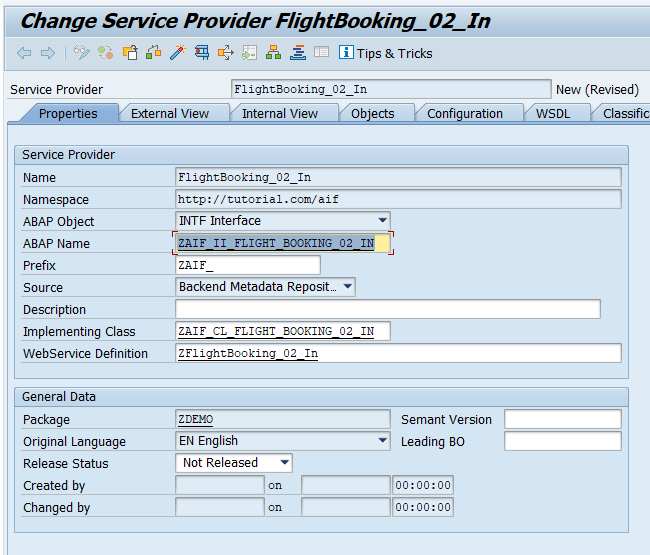Click the Leading BO input field
The width and height of the screenshot is (650, 555).
point(563,441)
